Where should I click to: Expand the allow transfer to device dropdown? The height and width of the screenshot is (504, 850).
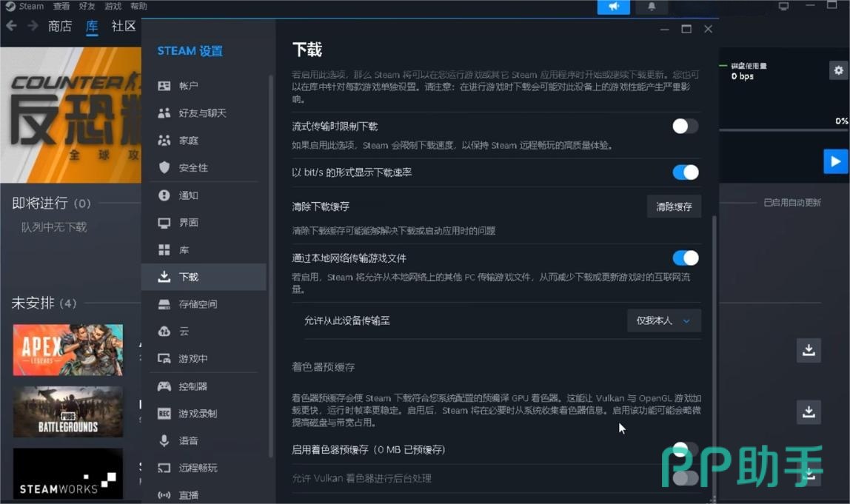click(x=663, y=320)
